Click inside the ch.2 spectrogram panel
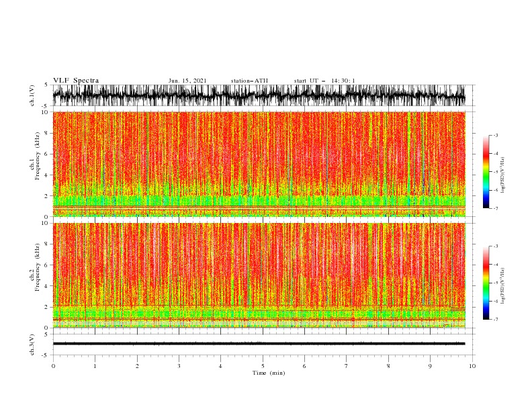 point(259,275)
